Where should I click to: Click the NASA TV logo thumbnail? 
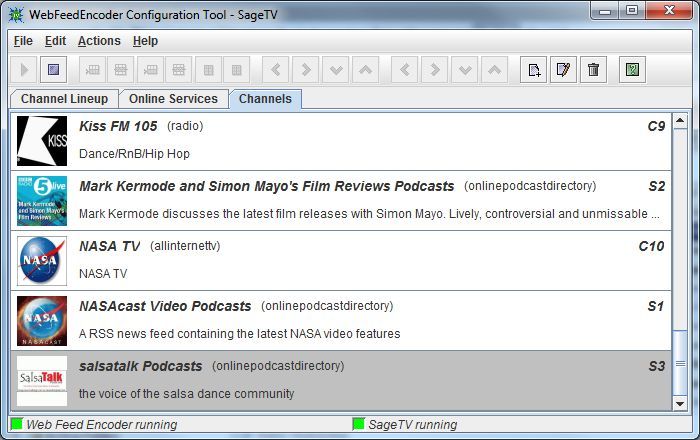pyautogui.click(x=42, y=261)
